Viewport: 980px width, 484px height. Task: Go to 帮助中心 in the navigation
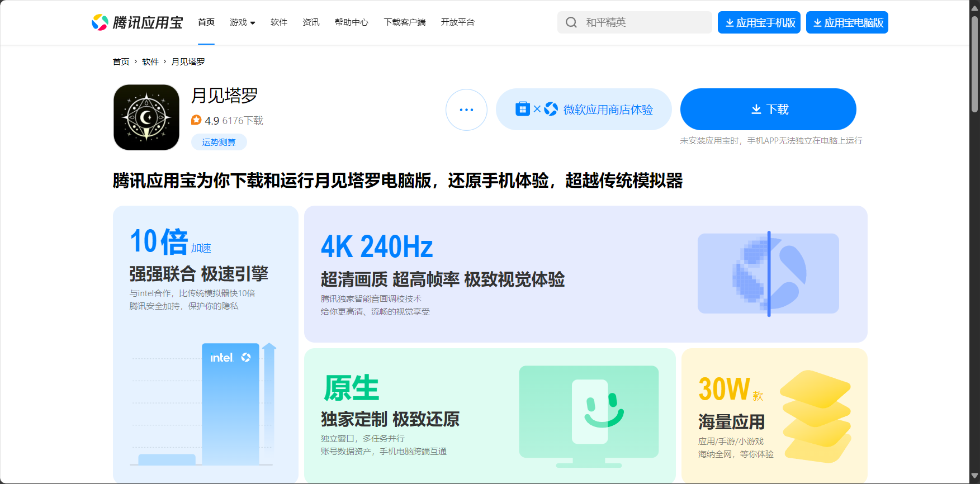pos(352,22)
